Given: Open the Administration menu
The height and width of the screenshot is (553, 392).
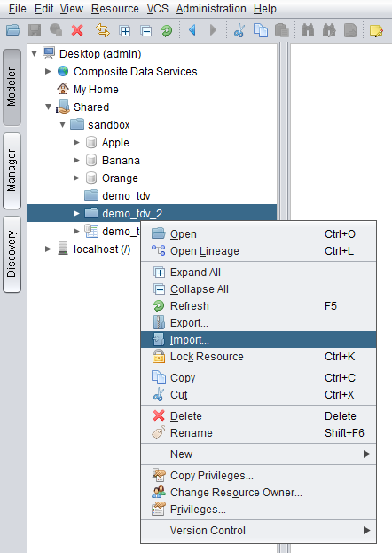Looking at the screenshot, I should (211, 9).
